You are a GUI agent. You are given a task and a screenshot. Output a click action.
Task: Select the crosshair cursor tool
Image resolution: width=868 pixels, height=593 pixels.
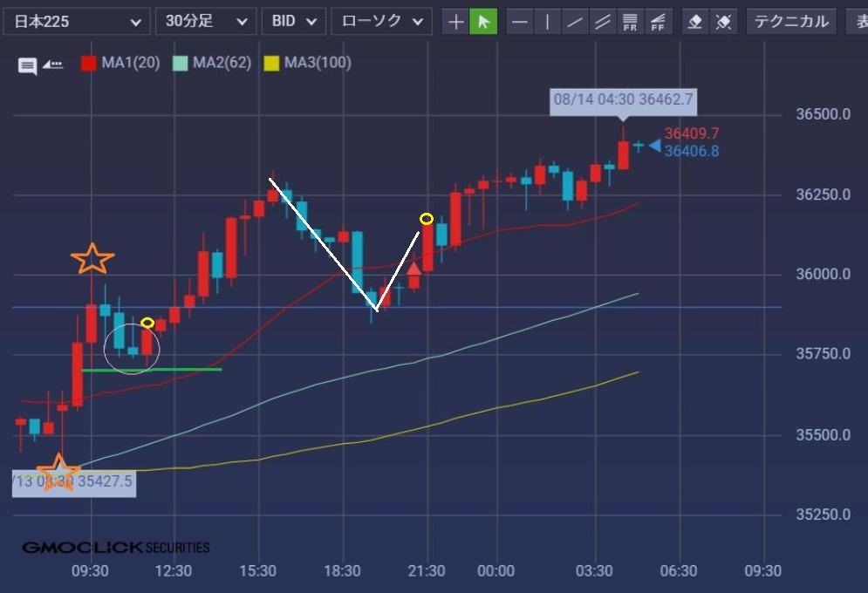point(455,22)
